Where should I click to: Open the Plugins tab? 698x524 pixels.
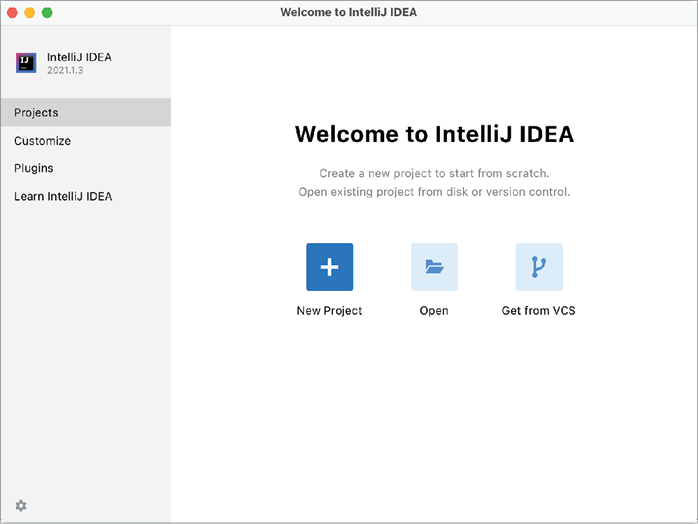coord(34,168)
